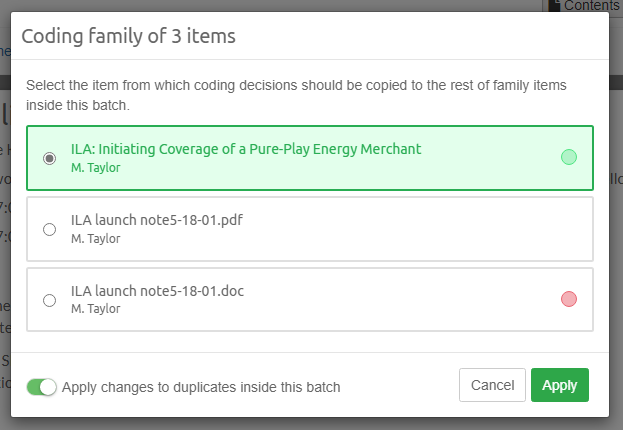Choose radio button for ILA launch note5-18-01.doc
623x430 pixels.
[50, 300]
